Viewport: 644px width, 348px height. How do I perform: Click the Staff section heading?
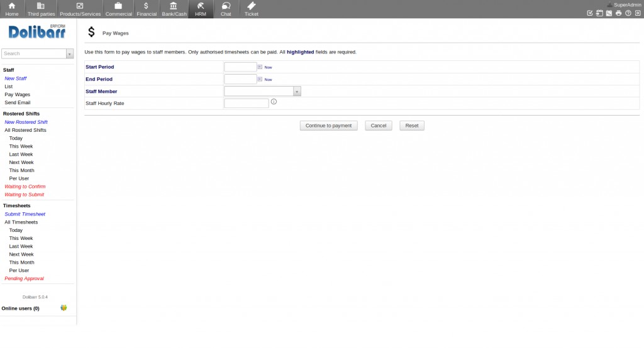[x=9, y=70]
